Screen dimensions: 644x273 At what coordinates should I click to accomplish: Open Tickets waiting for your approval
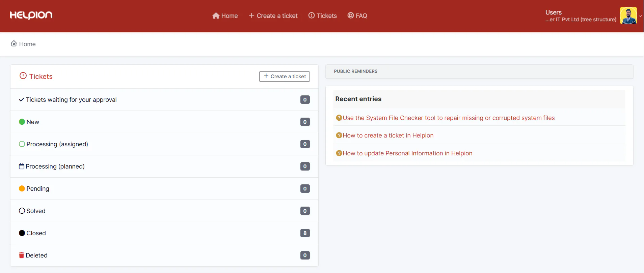pyautogui.click(x=164, y=100)
